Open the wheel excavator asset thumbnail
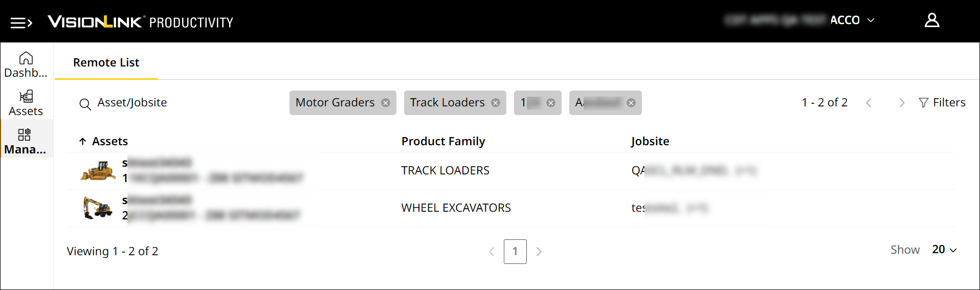This screenshot has width=980, height=290. [98, 208]
